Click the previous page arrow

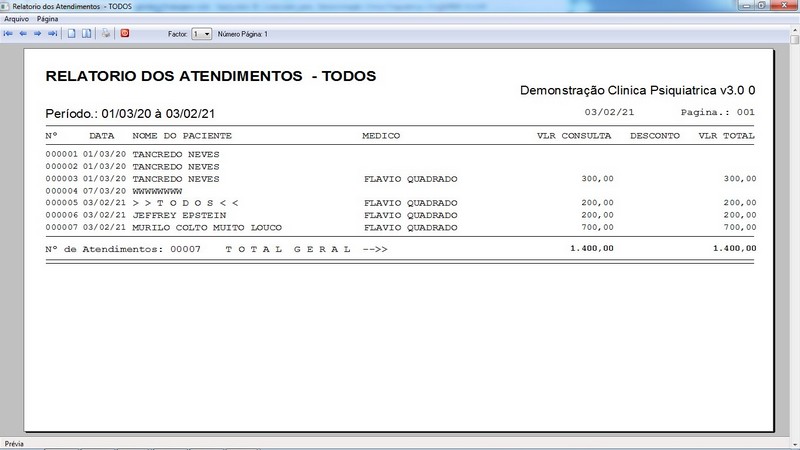(x=23, y=33)
